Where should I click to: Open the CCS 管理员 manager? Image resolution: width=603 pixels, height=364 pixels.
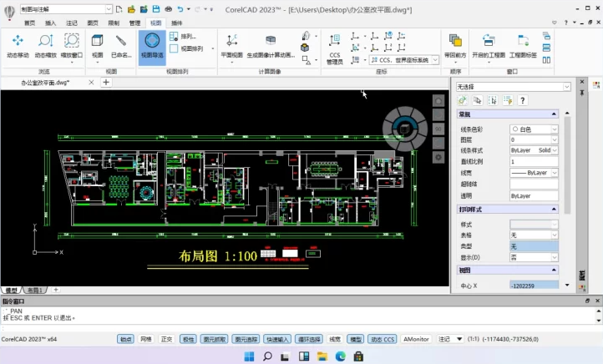click(x=335, y=49)
